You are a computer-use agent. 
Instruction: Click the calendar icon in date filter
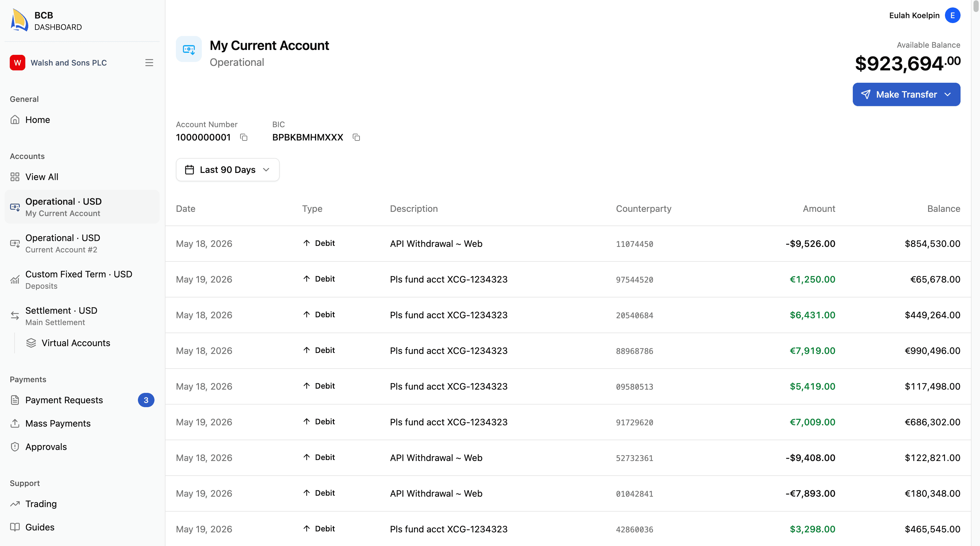click(190, 170)
